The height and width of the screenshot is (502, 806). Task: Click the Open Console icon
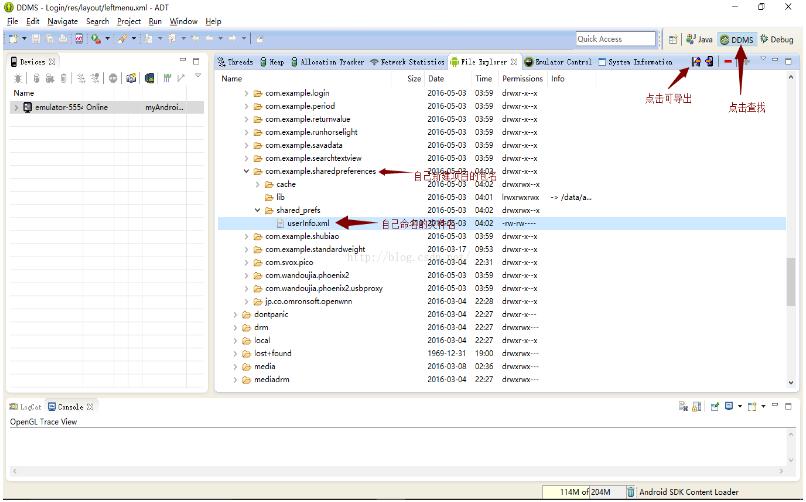point(752,406)
